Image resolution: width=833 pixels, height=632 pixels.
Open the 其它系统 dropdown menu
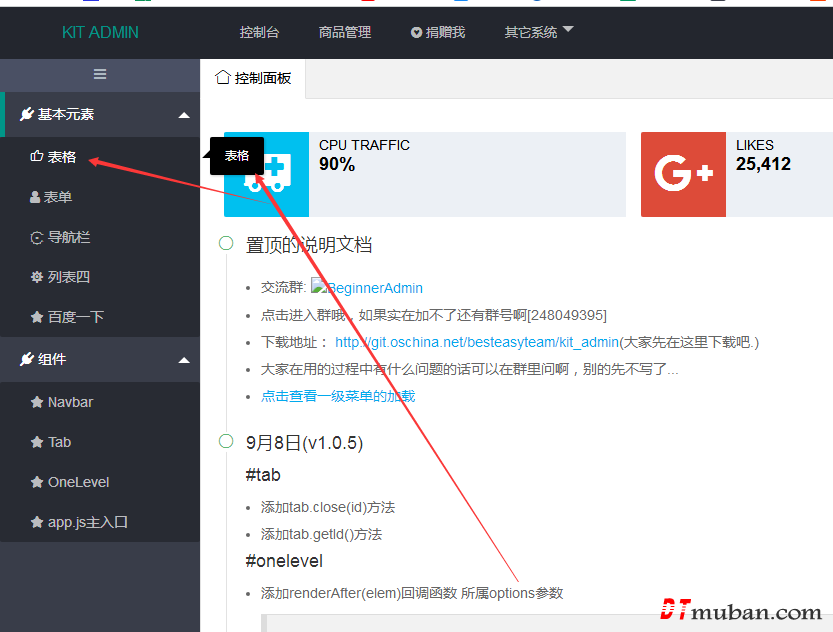click(539, 32)
